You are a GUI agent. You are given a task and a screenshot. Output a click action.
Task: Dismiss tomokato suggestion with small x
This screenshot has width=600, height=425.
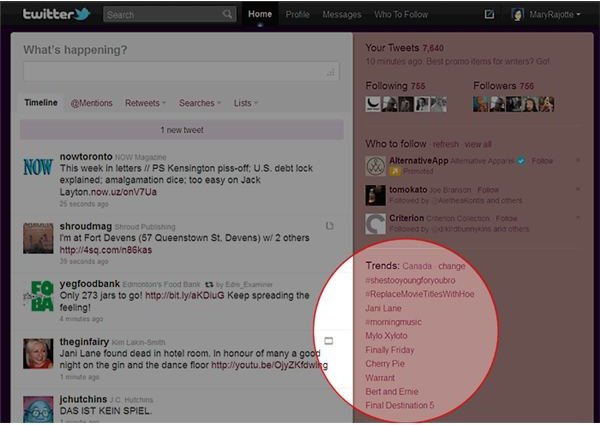coord(578,189)
